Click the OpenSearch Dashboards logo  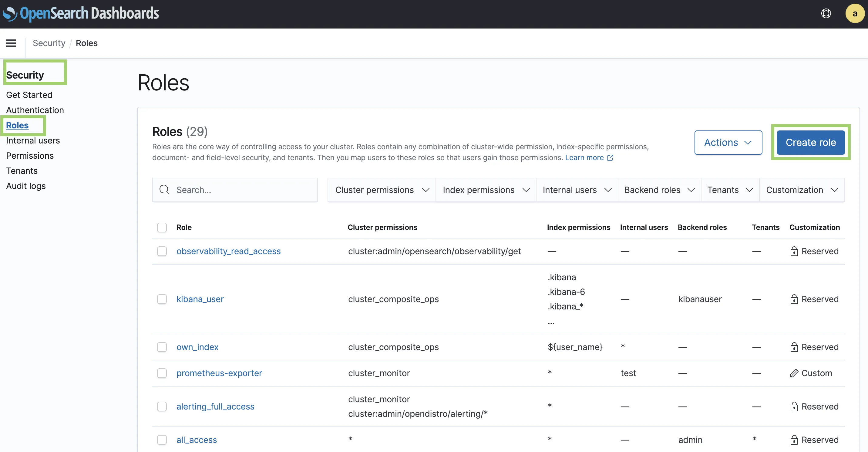point(81,13)
